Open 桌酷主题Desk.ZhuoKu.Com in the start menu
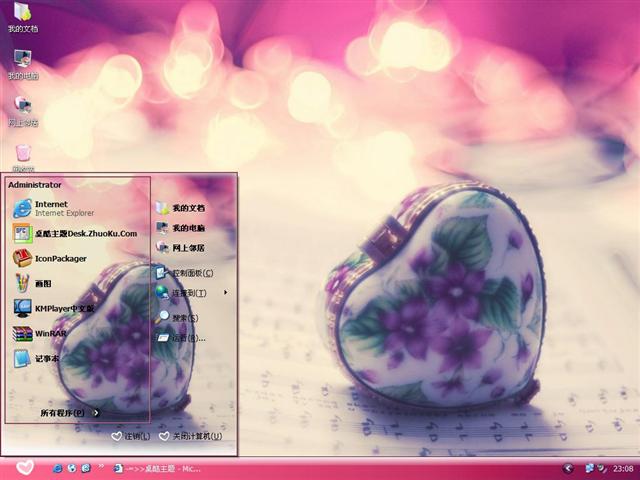 (75, 233)
